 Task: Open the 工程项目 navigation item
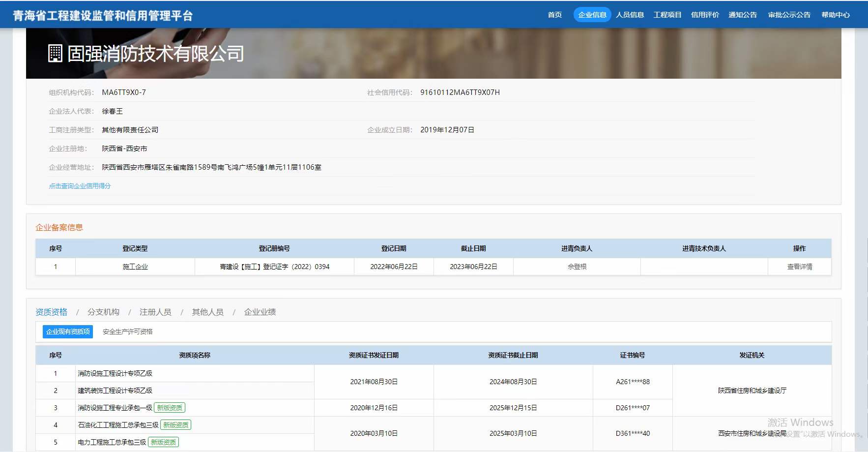667,15
